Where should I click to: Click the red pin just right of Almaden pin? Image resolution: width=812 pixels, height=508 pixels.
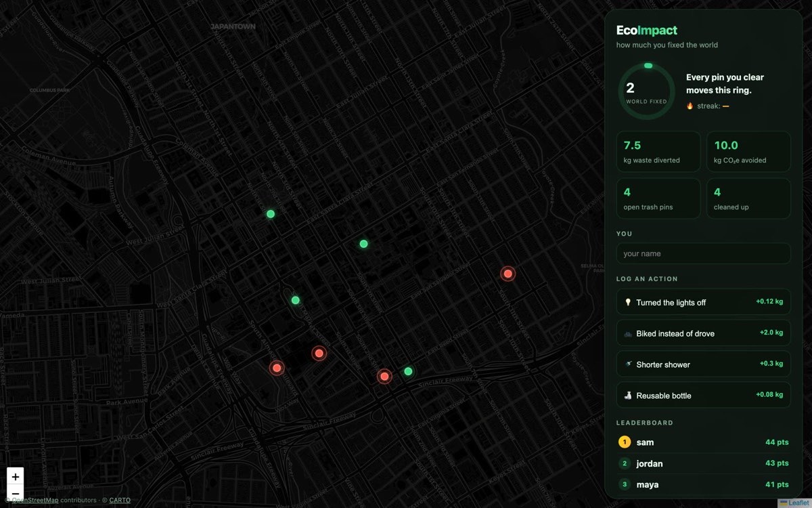pyautogui.click(x=319, y=353)
